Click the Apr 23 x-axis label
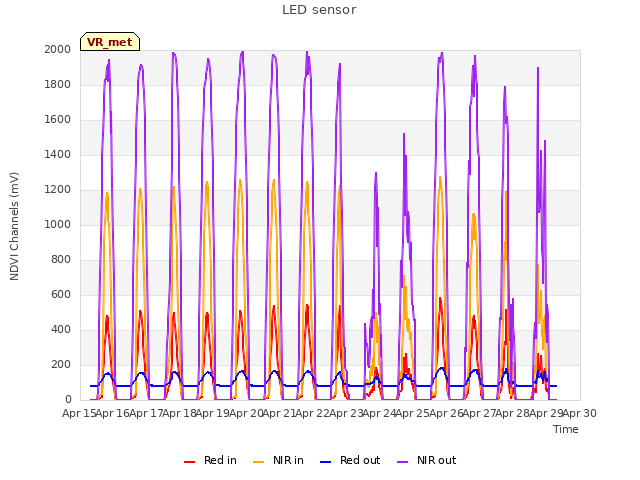 [346, 413]
